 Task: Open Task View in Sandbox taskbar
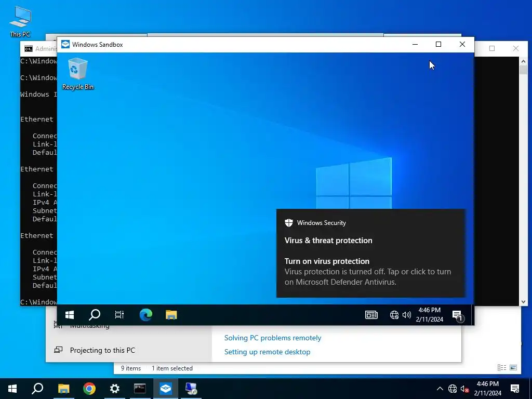[x=119, y=315]
